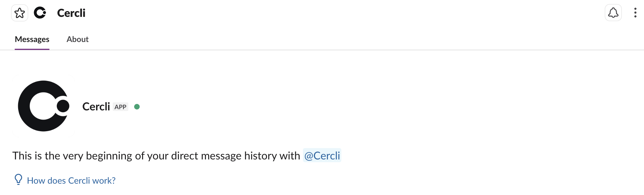The width and height of the screenshot is (644, 195).
Task: Open the three-dot more actions menu
Action: tap(635, 13)
